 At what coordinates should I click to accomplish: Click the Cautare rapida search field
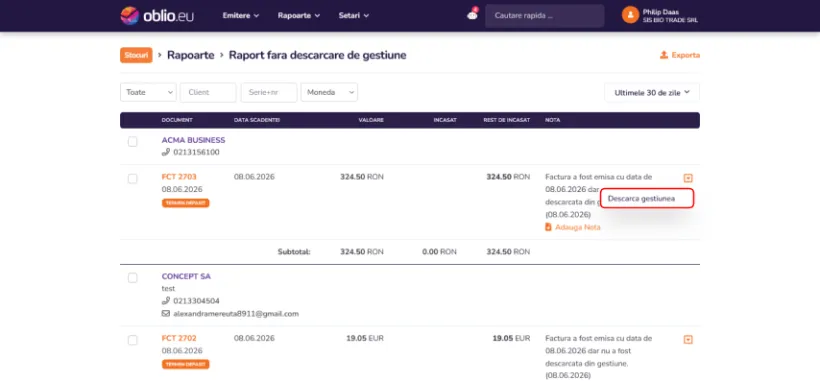point(544,16)
